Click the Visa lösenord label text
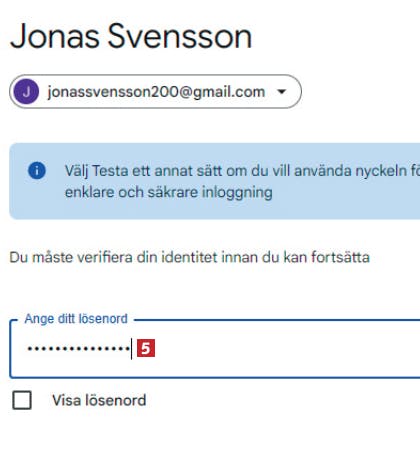420x453 pixels. tap(99, 400)
